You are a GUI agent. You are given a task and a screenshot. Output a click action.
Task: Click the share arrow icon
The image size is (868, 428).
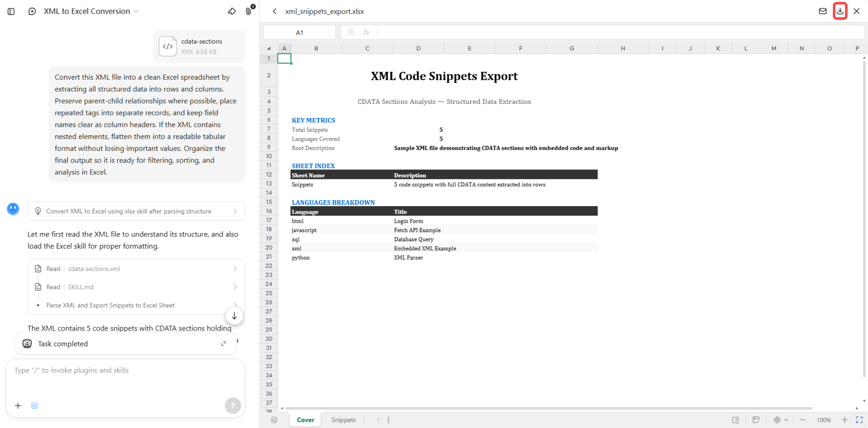[232, 11]
